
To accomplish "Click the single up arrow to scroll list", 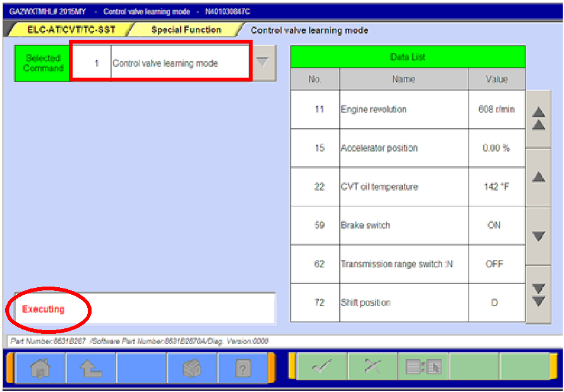I will pyautogui.click(x=538, y=177).
